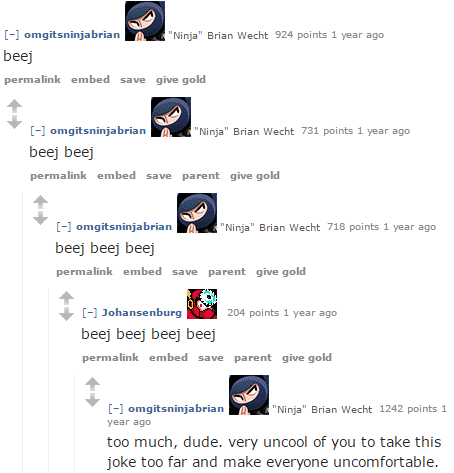This screenshot has height=473, width=454.
Task: Embed the 718 points comment
Action: pos(142,272)
